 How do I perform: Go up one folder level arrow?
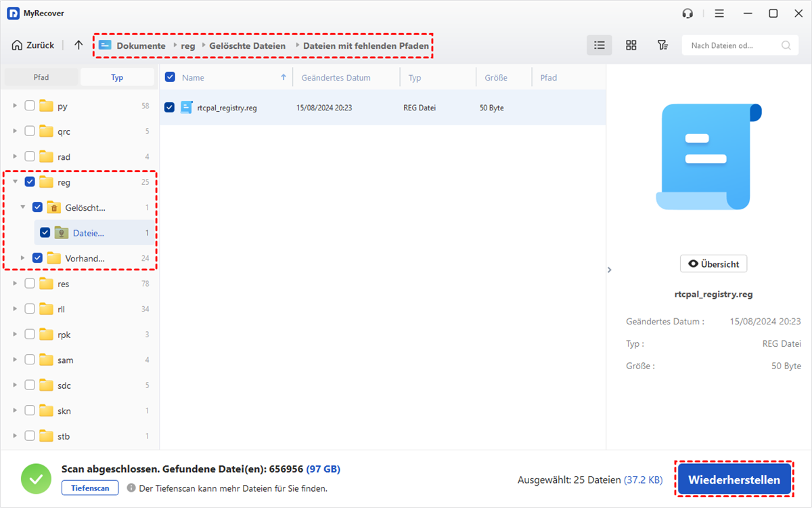pos(78,45)
